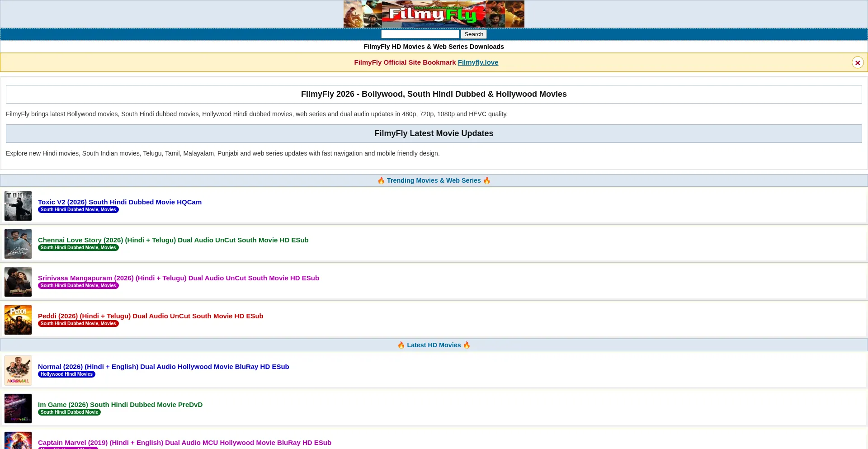Viewport: 868px width, 449px height.
Task: Click the FilmyFly 2026 page title heading
Action: pyautogui.click(x=434, y=94)
